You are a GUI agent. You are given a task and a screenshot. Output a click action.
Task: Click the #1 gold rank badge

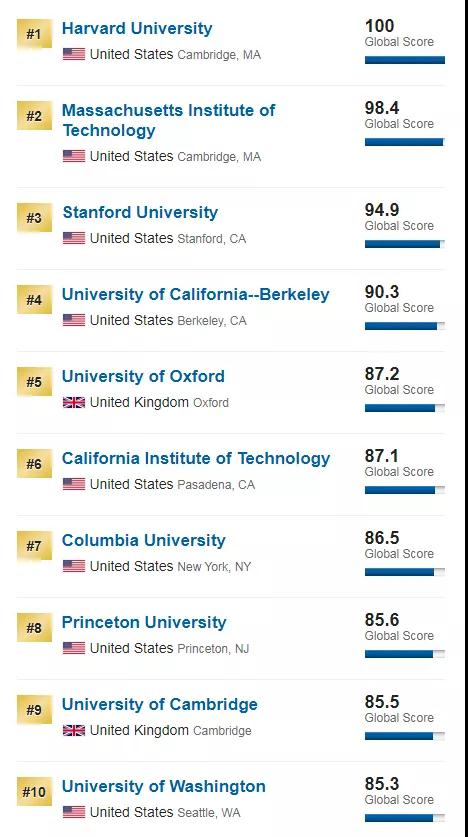(x=34, y=34)
